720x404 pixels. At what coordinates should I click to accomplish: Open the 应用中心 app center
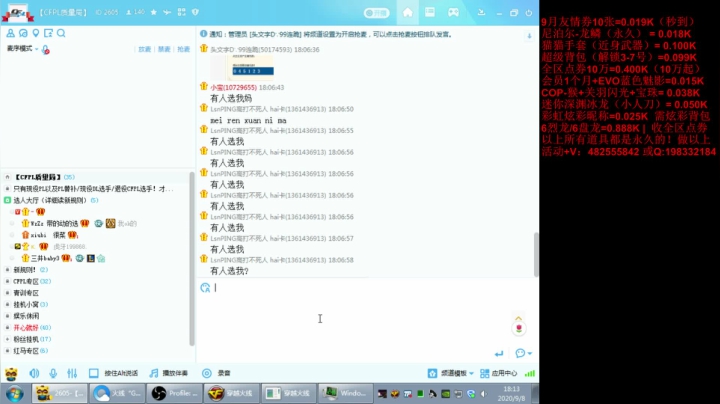498,373
